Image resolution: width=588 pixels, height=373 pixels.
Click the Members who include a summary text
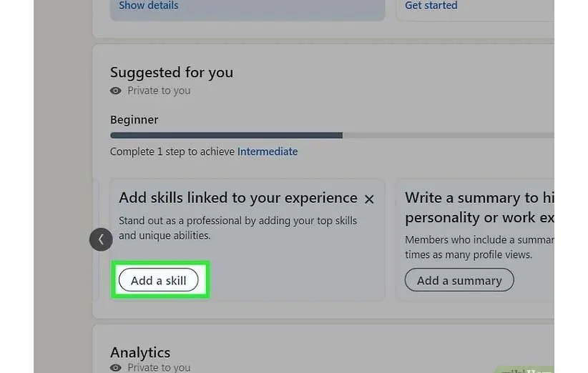(479, 247)
